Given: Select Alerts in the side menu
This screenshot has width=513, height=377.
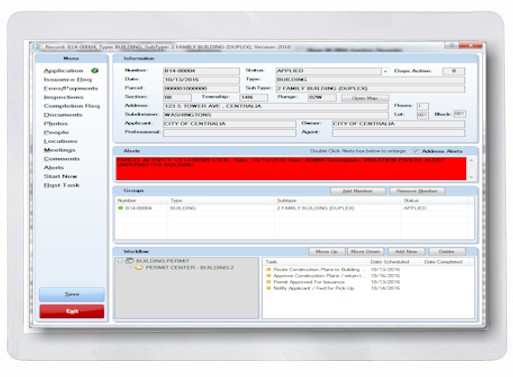Looking at the screenshot, I should [54, 168].
